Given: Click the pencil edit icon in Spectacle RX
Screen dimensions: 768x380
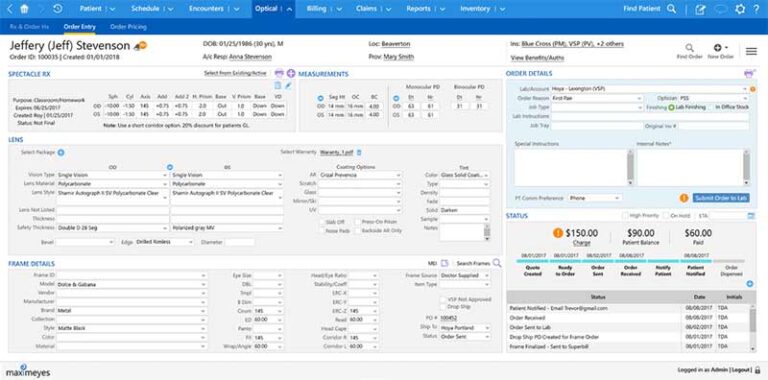Looking at the screenshot, I should pyautogui.click(x=288, y=86).
